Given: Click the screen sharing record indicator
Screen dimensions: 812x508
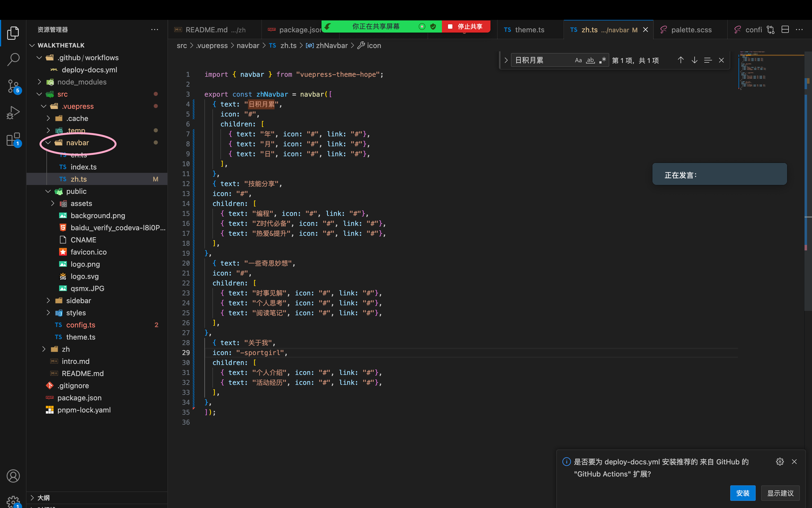Looking at the screenshot, I should coord(422,27).
